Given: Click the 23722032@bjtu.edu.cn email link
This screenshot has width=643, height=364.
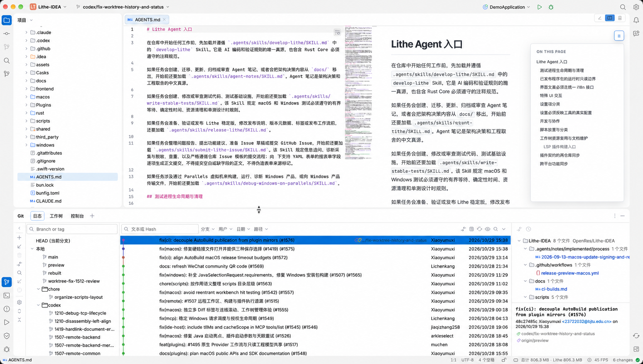Looking at the screenshot, I should tap(587, 321).
